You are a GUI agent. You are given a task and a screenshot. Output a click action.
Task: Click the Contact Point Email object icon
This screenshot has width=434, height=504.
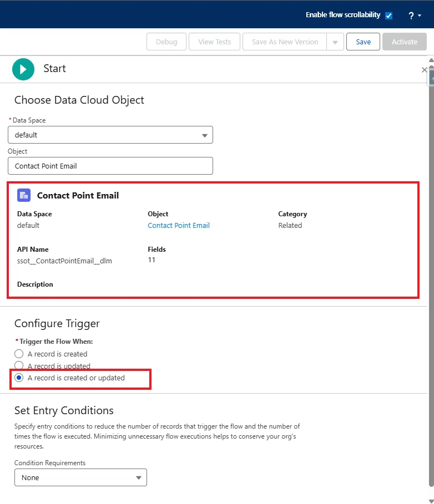[24, 195]
